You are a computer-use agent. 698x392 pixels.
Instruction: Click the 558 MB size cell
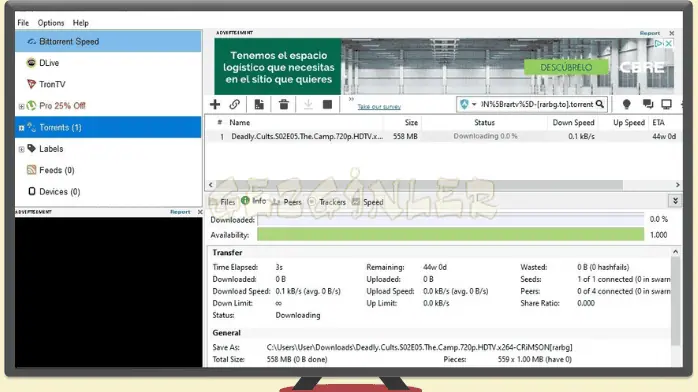(405, 136)
